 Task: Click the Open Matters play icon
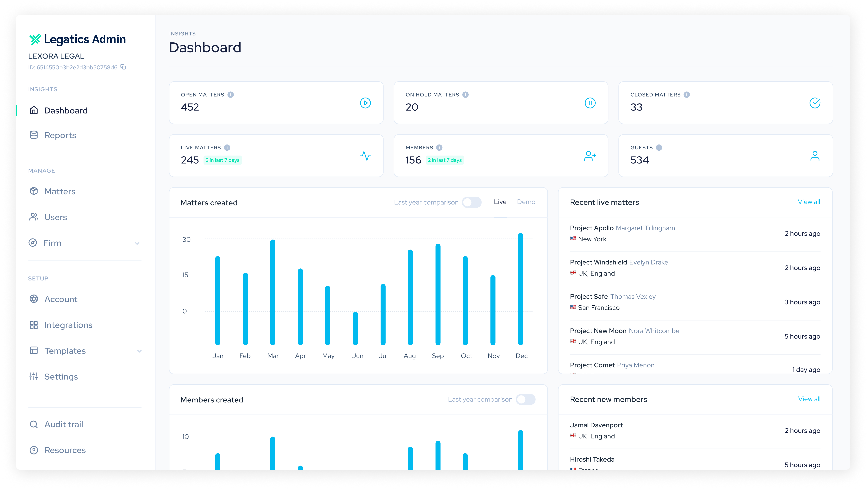(365, 103)
